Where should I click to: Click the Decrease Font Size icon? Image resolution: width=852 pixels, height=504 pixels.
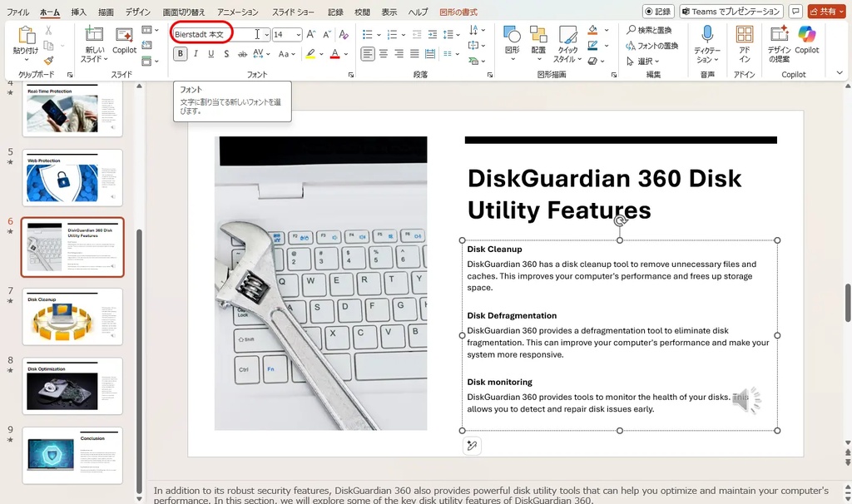pos(326,34)
